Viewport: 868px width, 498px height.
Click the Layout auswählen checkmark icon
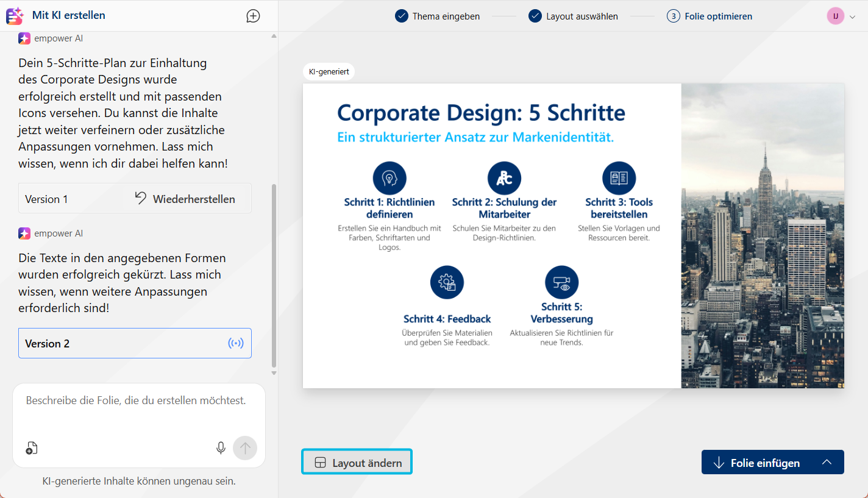coord(535,16)
